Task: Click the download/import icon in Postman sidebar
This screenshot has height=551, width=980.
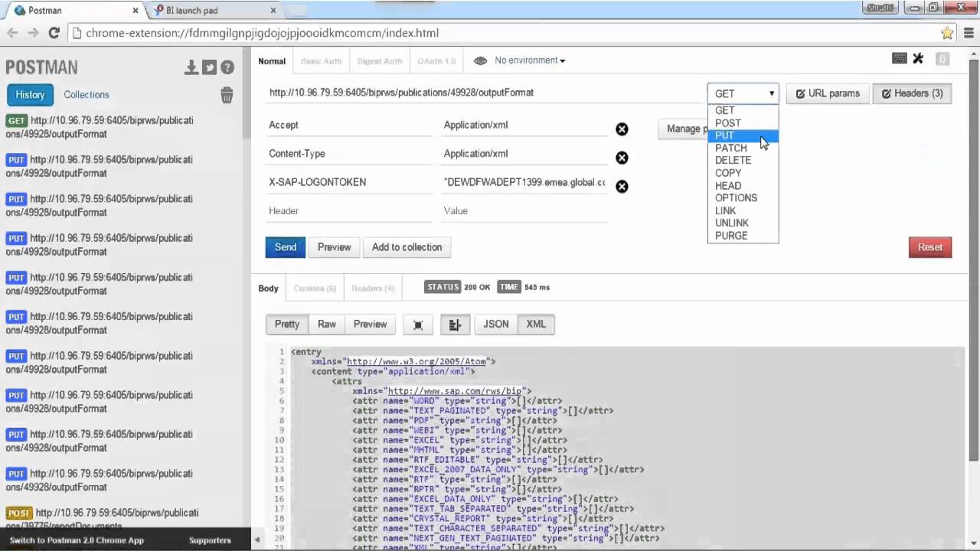Action: [x=191, y=67]
